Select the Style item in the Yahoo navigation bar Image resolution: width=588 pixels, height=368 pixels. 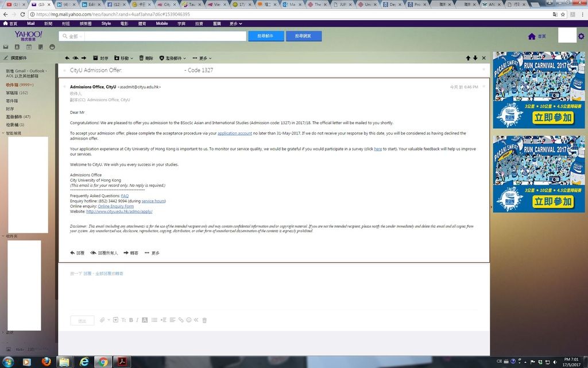[106, 24]
